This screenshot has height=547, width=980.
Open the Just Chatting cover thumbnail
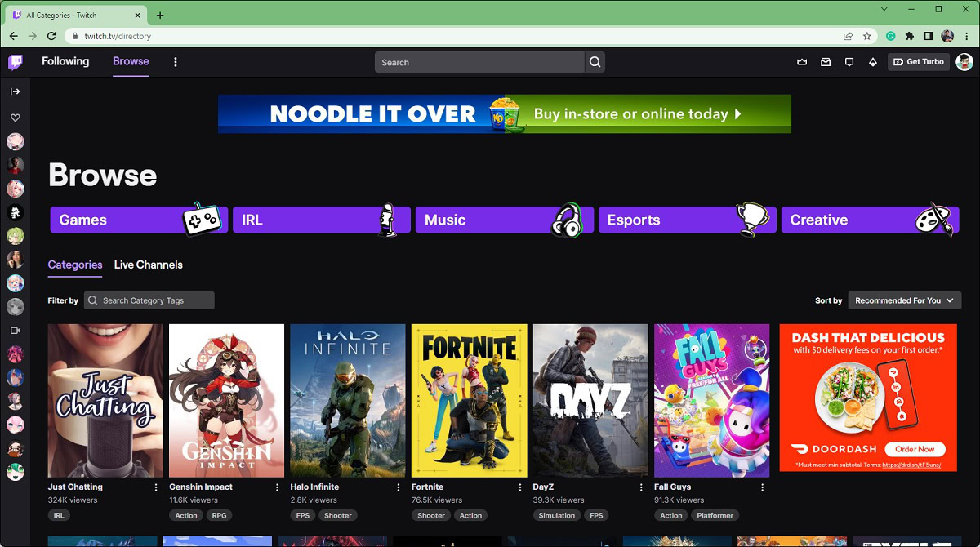105,400
